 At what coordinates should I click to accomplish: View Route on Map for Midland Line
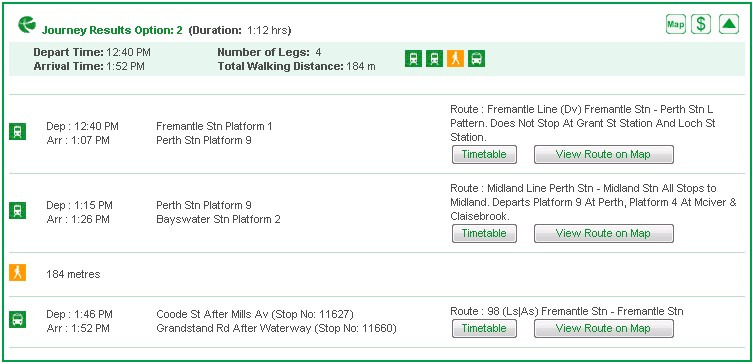tap(604, 233)
